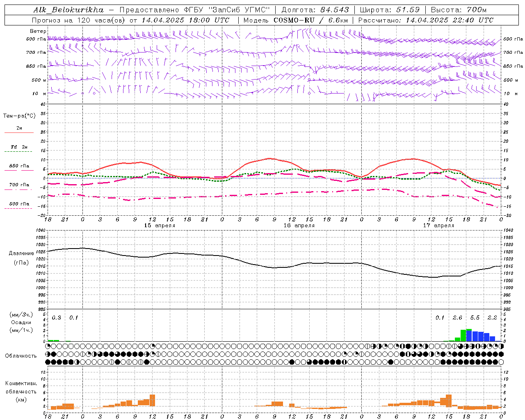The width and height of the screenshot is (525, 420).
Task: Click the date label 16 апреля
Action: (x=299, y=226)
